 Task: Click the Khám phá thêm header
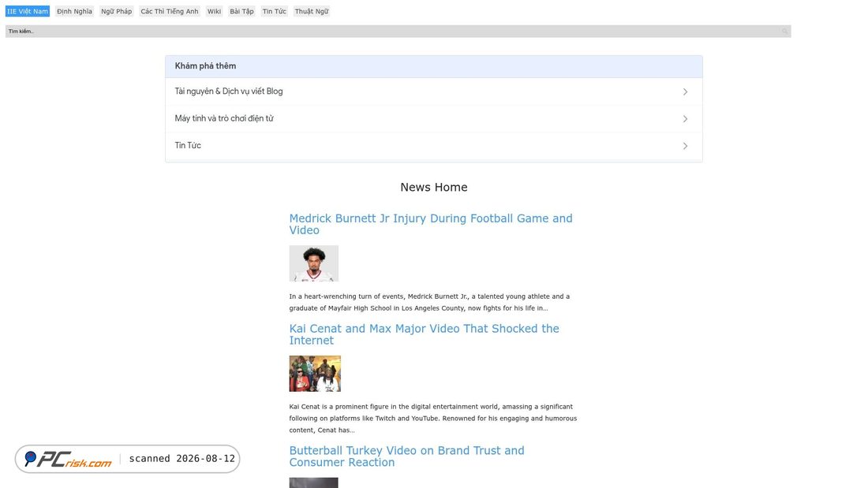pyautogui.click(x=433, y=66)
